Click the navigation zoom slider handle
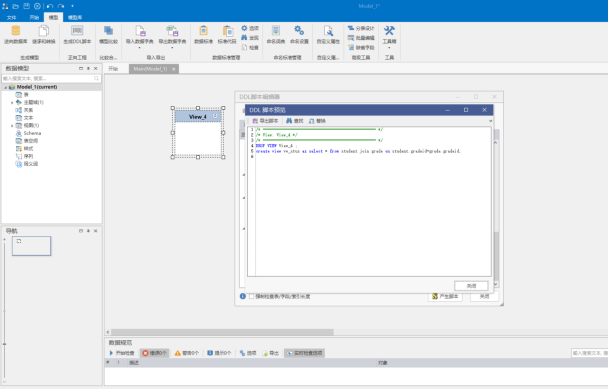Viewport: 609px width, 389px height. coord(4,344)
